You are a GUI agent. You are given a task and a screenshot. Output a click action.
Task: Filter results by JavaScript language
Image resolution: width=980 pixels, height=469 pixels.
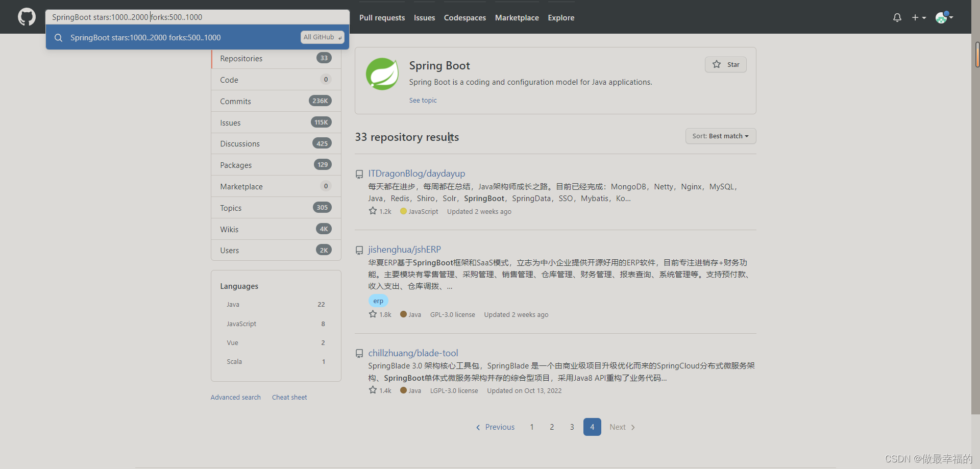[276, 324]
